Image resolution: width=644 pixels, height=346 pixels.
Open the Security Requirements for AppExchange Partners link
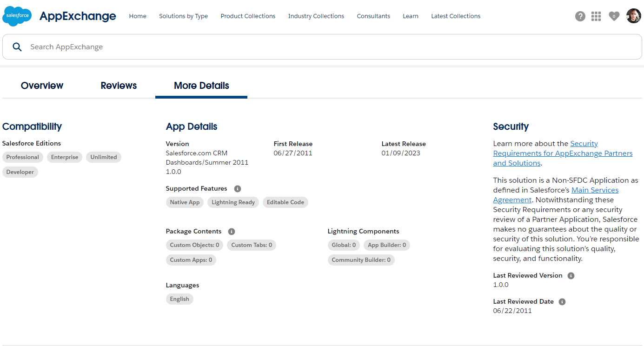click(x=563, y=153)
